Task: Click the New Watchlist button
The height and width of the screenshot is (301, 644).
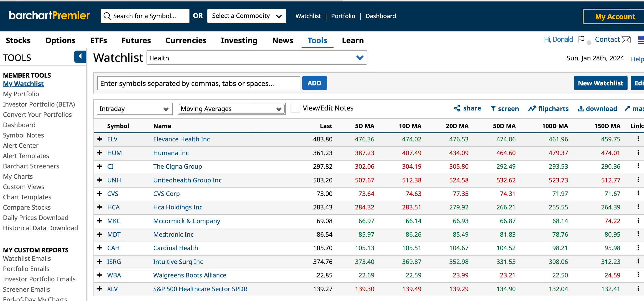Action: click(601, 83)
